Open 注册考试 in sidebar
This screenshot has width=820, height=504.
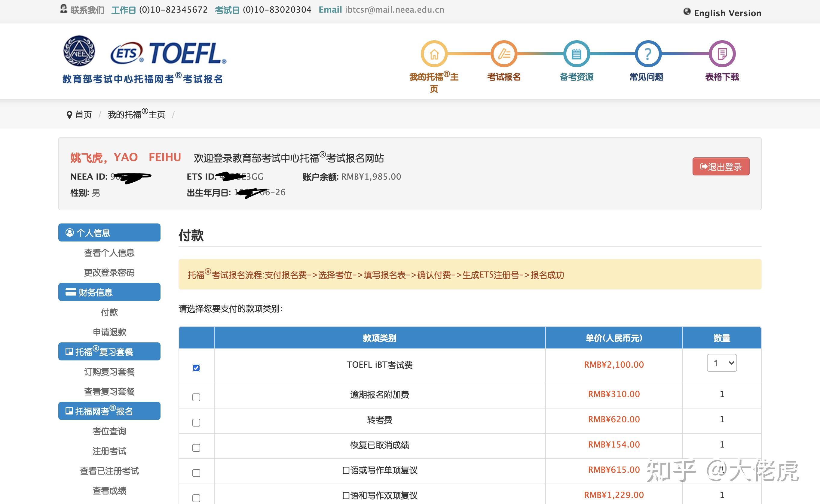coord(109,451)
